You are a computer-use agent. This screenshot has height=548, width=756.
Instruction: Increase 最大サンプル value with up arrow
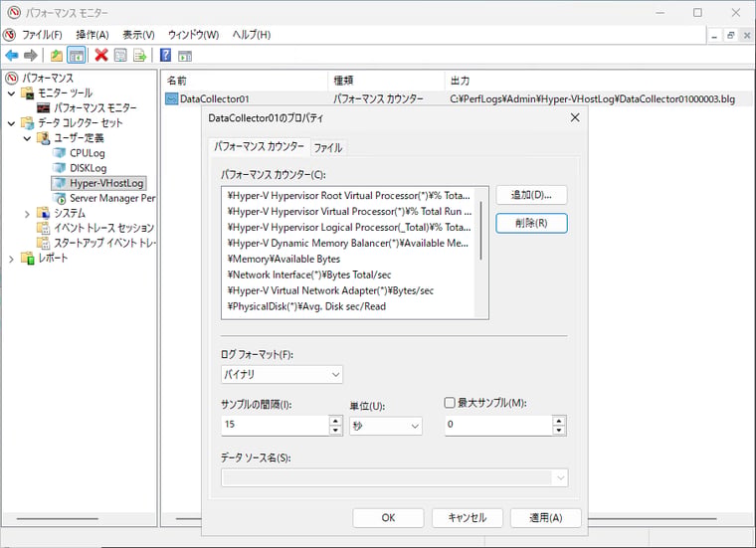559,421
